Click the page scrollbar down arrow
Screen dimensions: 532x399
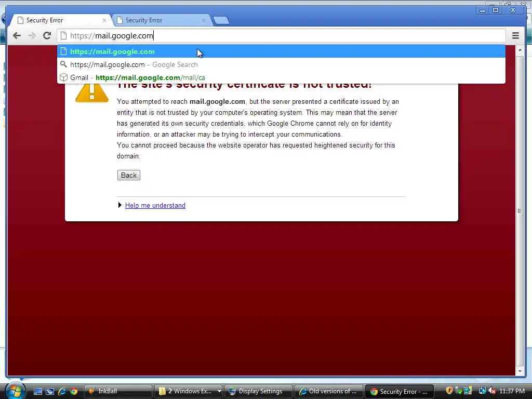[x=520, y=371]
